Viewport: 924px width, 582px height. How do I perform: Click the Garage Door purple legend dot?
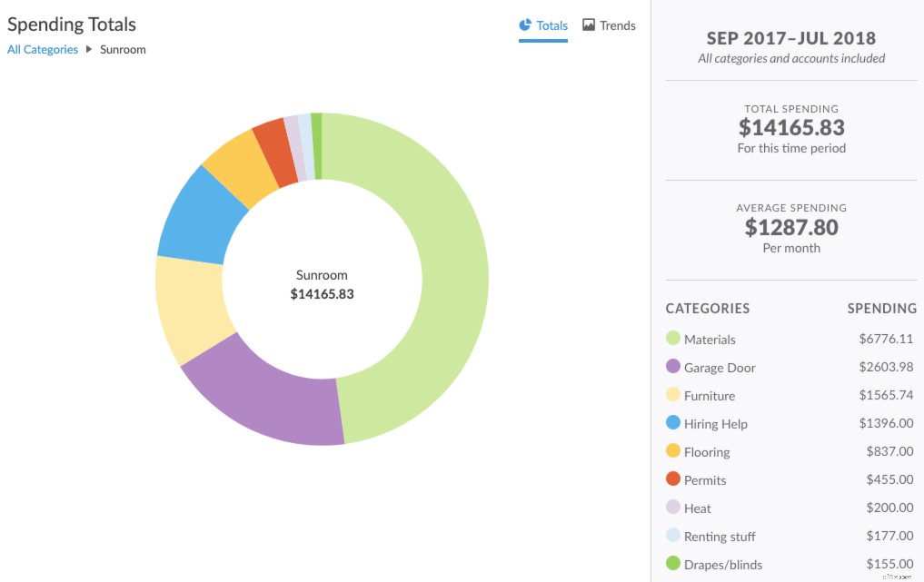(673, 367)
